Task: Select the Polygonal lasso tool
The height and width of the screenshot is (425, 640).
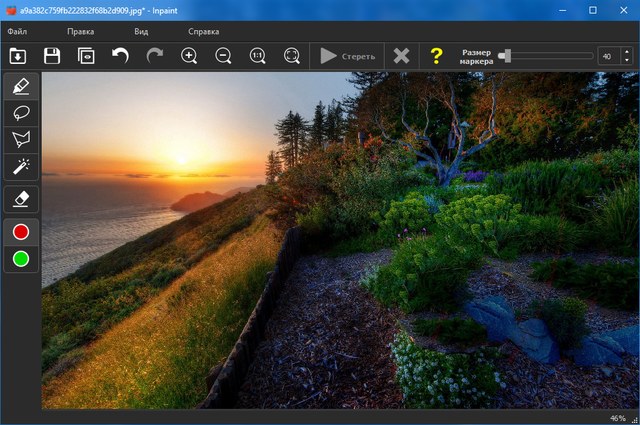Action: point(20,139)
